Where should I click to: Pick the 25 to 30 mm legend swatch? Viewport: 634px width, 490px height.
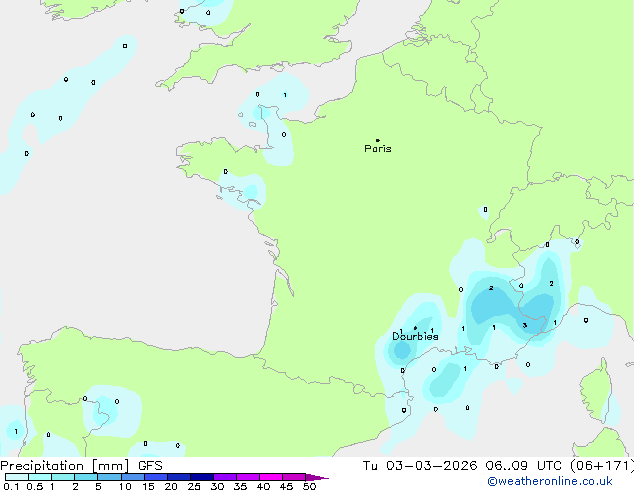point(201,477)
